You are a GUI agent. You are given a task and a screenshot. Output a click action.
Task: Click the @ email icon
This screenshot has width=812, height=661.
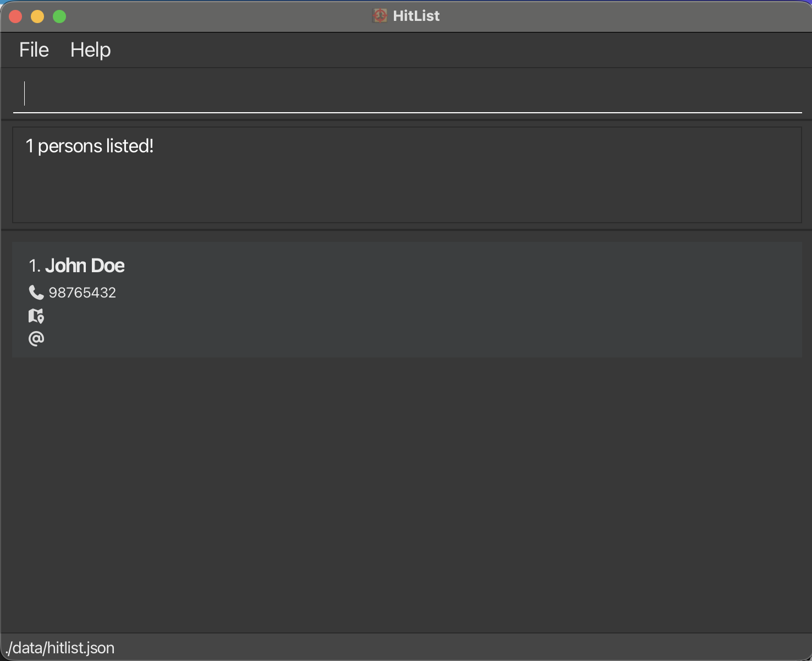pyautogui.click(x=36, y=339)
